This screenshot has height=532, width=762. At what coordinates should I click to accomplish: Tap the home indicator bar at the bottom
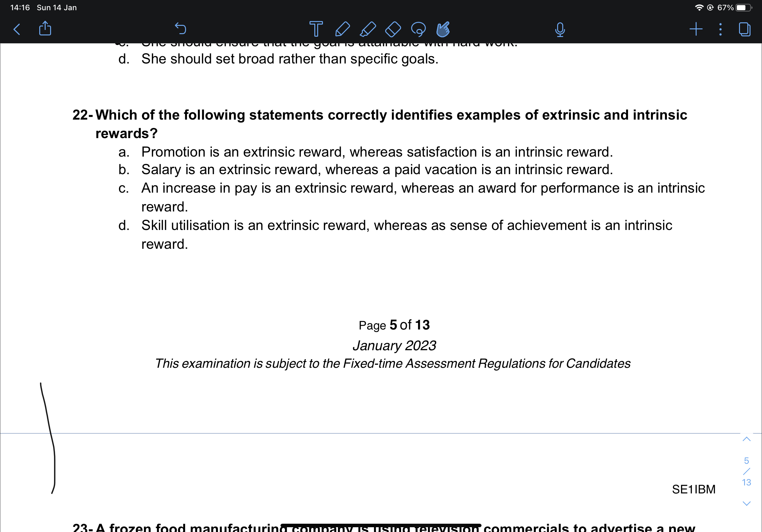(381, 525)
